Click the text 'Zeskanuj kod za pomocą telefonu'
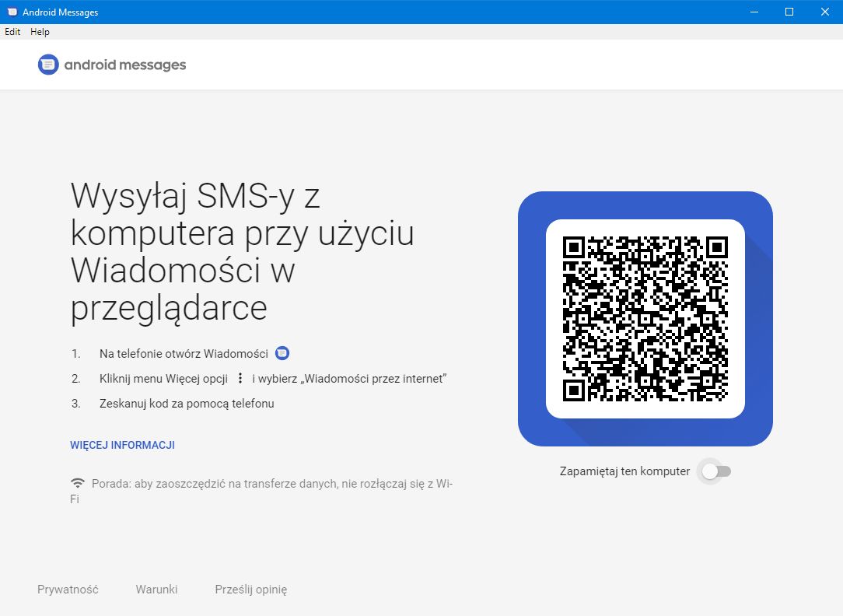Image resolution: width=843 pixels, height=616 pixels. point(187,404)
